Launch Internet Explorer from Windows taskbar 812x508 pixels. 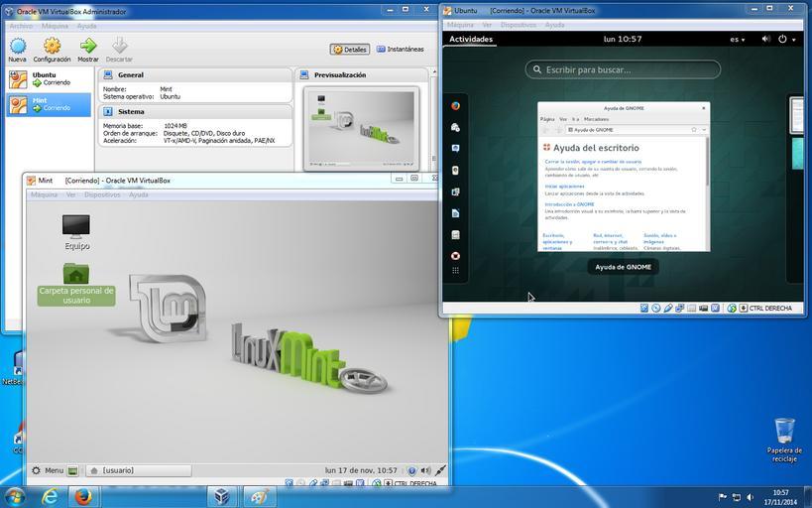coord(50,496)
